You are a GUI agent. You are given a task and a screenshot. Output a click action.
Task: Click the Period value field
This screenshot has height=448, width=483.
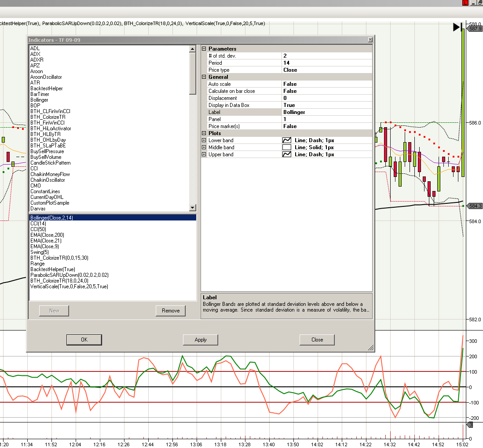(x=326, y=63)
